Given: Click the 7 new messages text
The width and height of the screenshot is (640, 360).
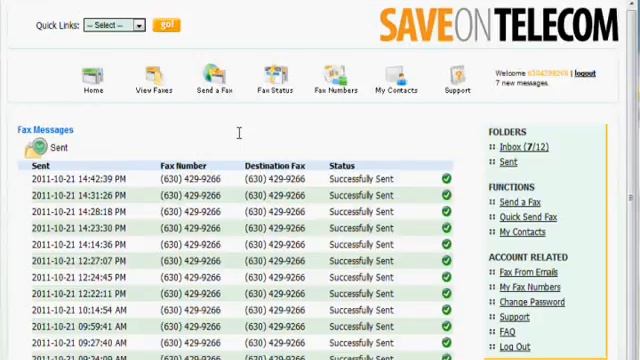Looking at the screenshot, I should click(522, 83).
